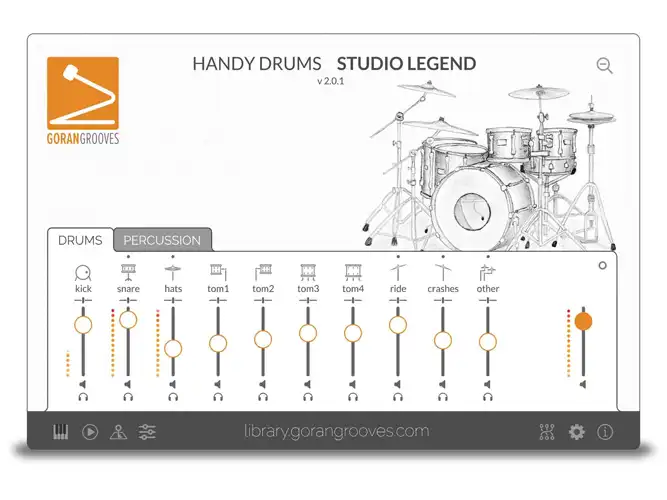Solo the tom3 channel with headphones
The width and height of the screenshot is (667, 500).
[x=308, y=397]
